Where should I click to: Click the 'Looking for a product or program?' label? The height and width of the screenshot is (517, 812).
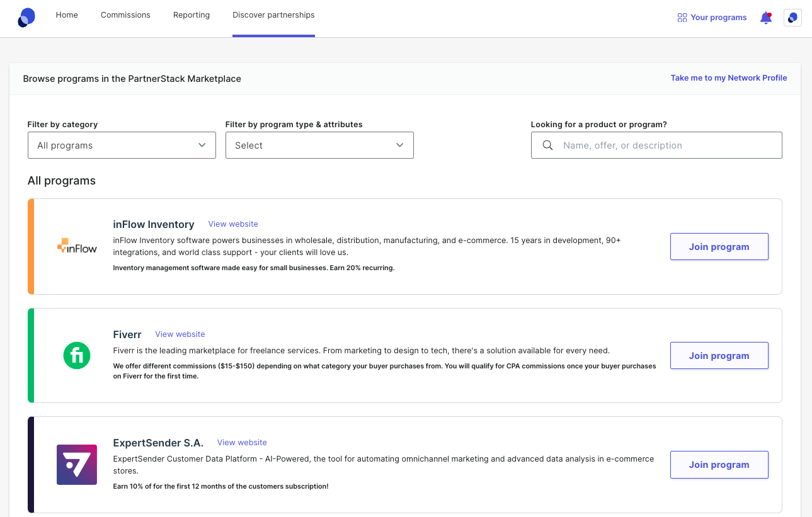(599, 125)
